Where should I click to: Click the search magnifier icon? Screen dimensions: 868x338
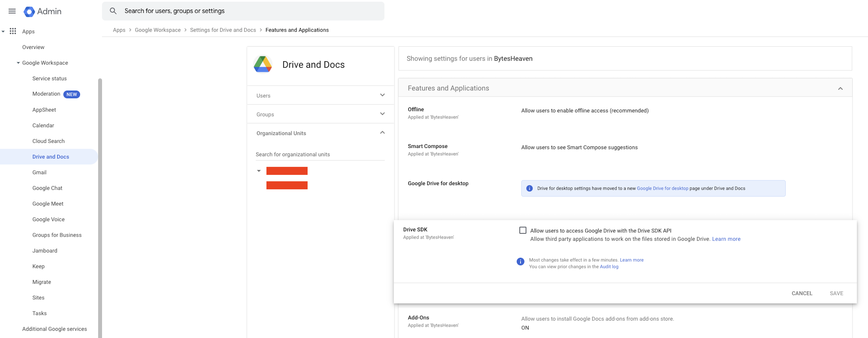pyautogui.click(x=113, y=11)
